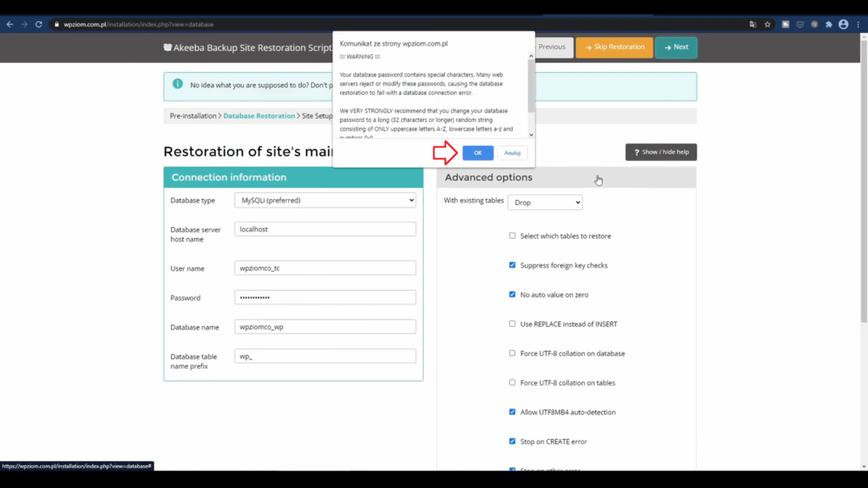The image size is (868, 488).
Task: Open the browser extensions puzzle icon
Action: tap(828, 25)
